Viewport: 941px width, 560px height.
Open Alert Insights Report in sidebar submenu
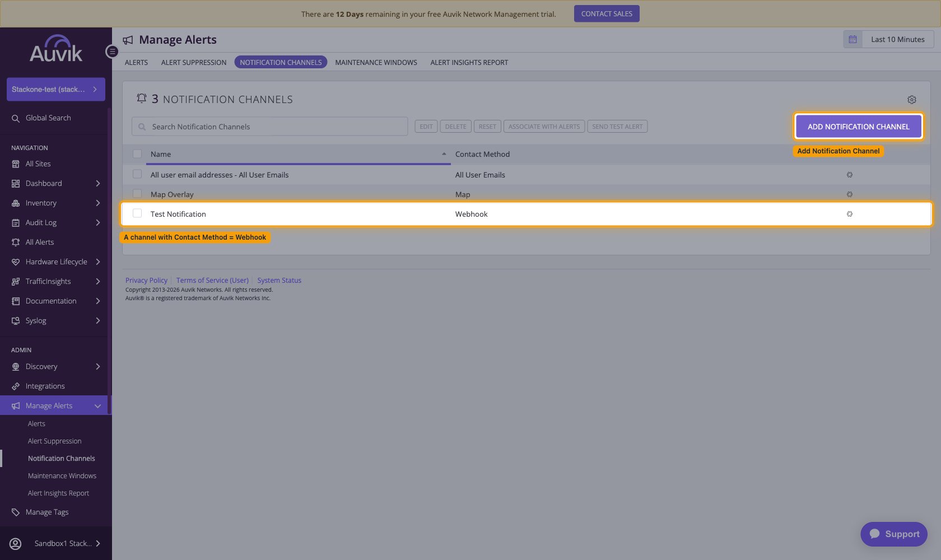tap(58, 493)
